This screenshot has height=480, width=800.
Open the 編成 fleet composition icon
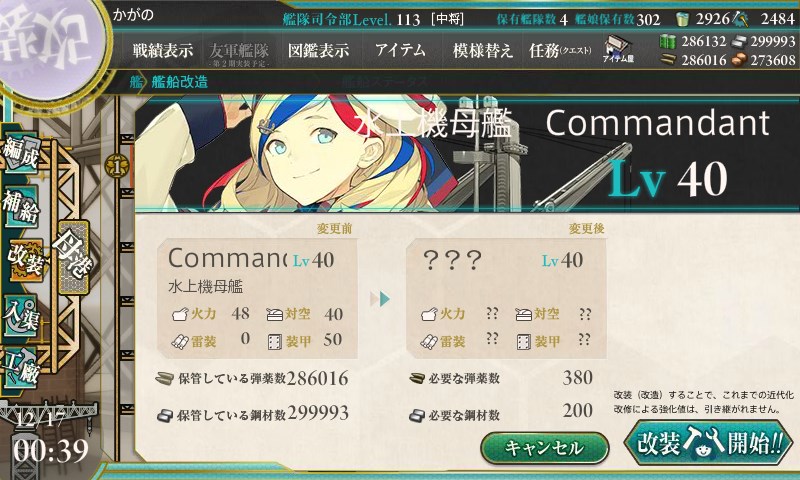click(x=21, y=151)
